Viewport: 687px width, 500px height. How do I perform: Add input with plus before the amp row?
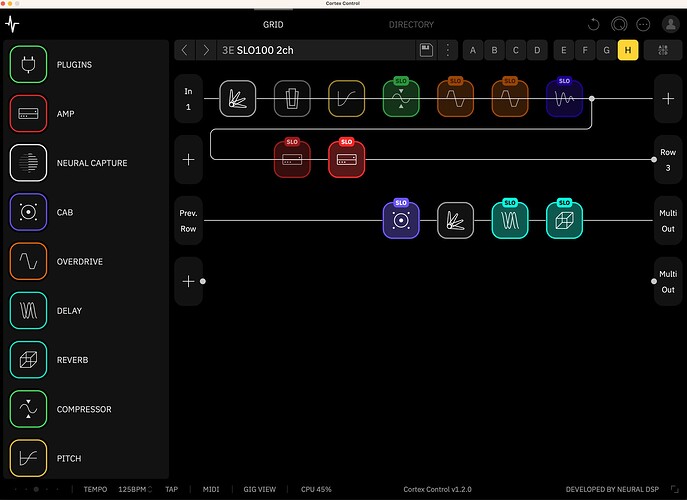coord(188,160)
